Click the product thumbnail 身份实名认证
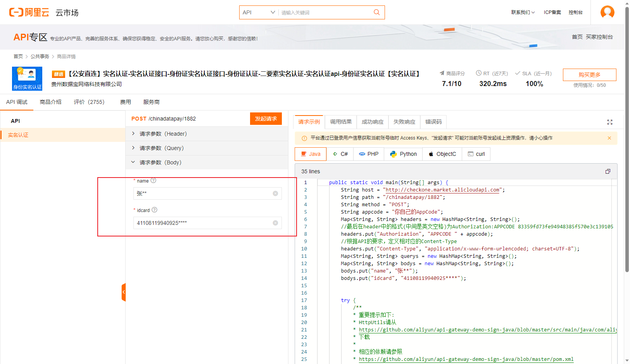The height and width of the screenshot is (364, 630). point(27,79)
